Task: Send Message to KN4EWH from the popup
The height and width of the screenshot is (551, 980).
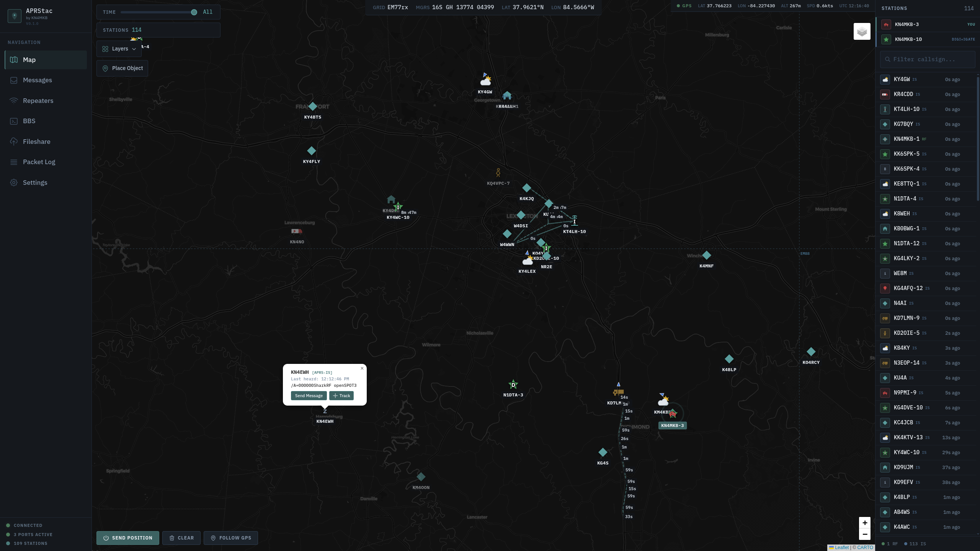Action: [x=309, y=396]
